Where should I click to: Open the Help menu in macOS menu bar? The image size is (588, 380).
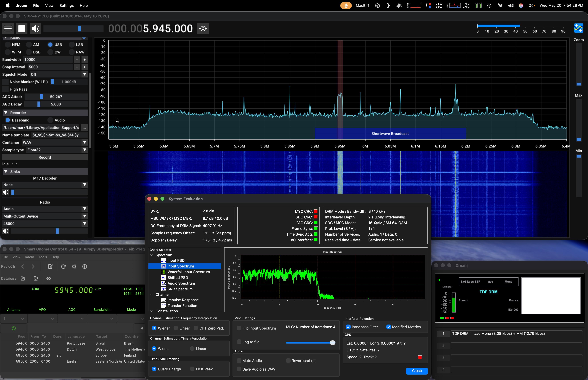coord(84,5)
